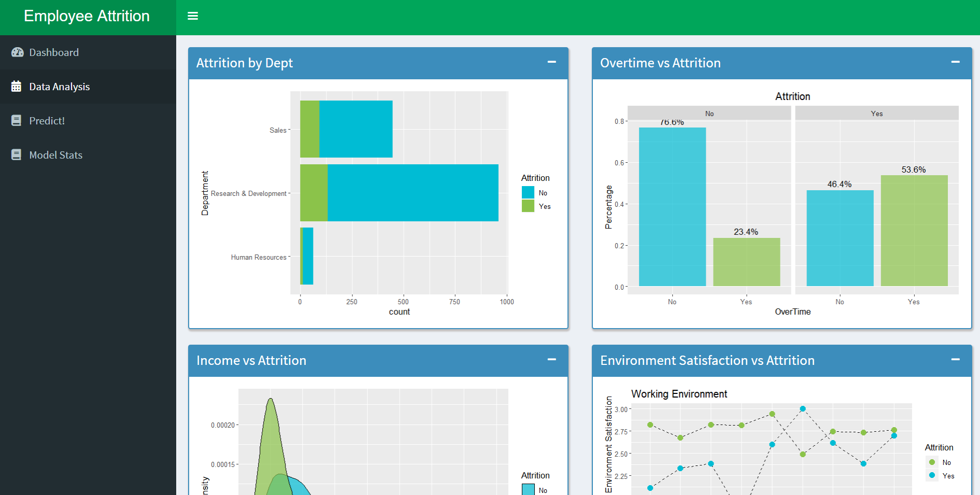980x495 pixels.
Task: Click the Human Resources bar
Action: (x=307, y=256)
